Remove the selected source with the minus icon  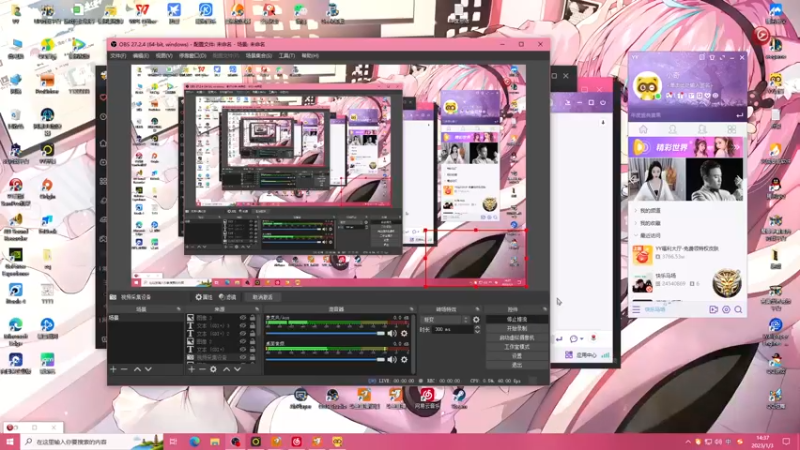(202, 369)
